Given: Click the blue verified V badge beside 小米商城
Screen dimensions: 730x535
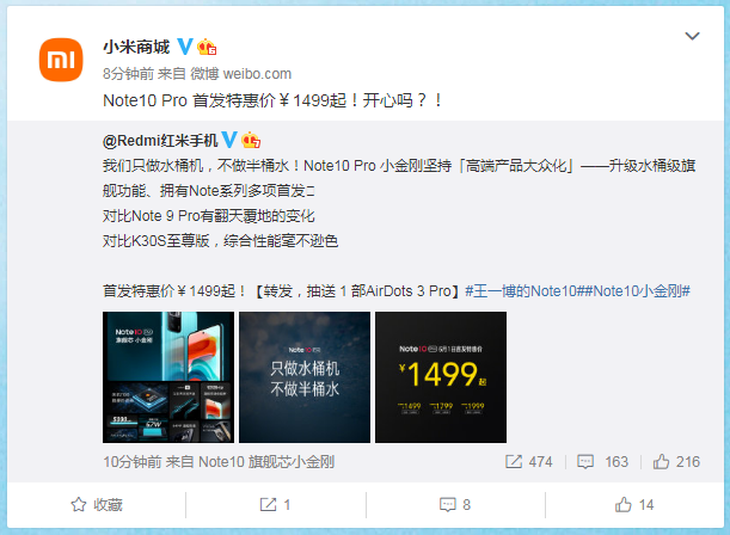Looking at the screenshot, I should tap(185, 47).
